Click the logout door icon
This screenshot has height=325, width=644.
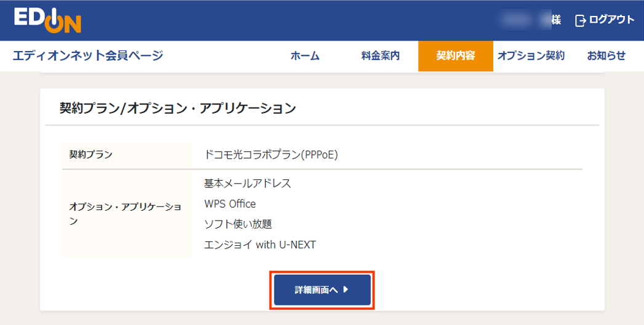pos(580,20)
